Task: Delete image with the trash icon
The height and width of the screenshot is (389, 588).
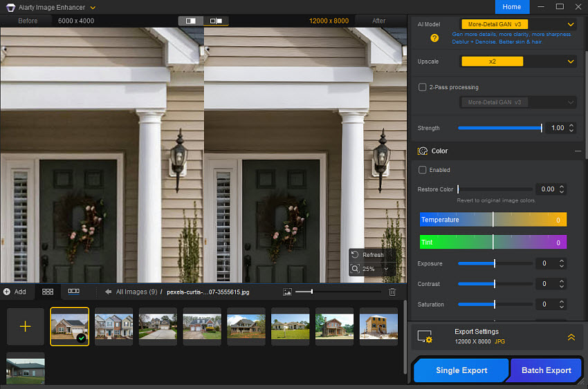Action: [x=392, y=292]
